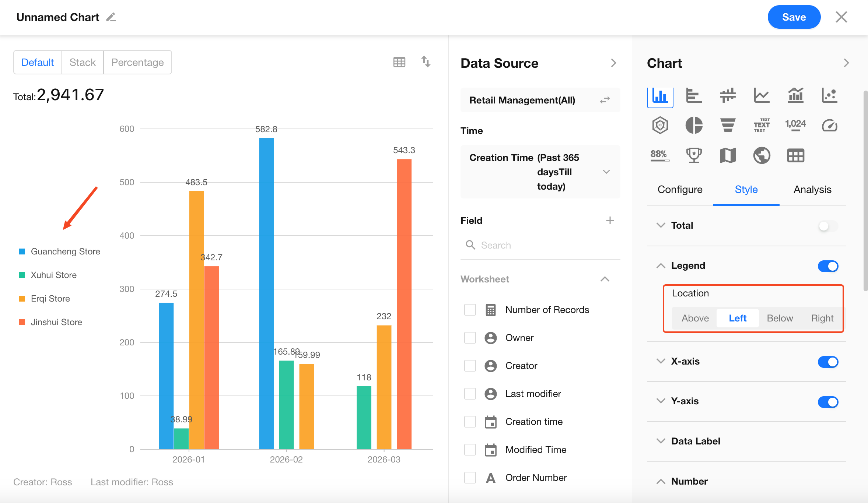This screenshot has width=868, height=503.
Task: Pick the scatter plot chart icon
Action: click(x=829, y=95)
